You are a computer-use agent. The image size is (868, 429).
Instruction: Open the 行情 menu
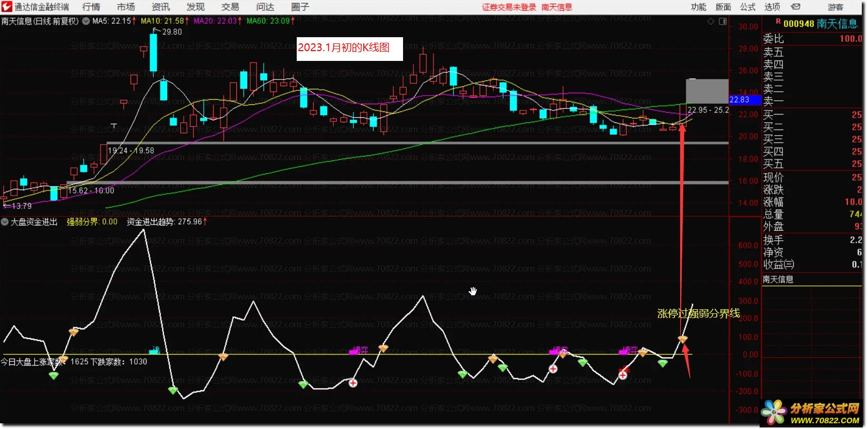(x=91, y=7)
